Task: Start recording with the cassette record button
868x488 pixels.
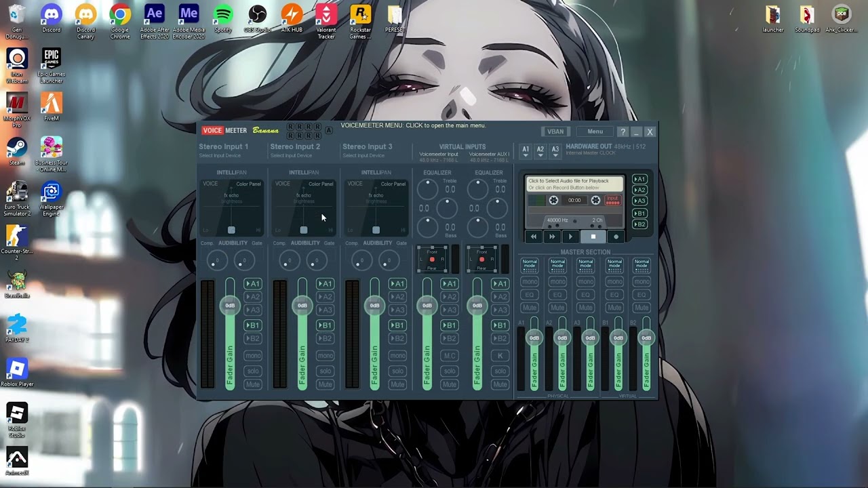Action: pos(616,237)
